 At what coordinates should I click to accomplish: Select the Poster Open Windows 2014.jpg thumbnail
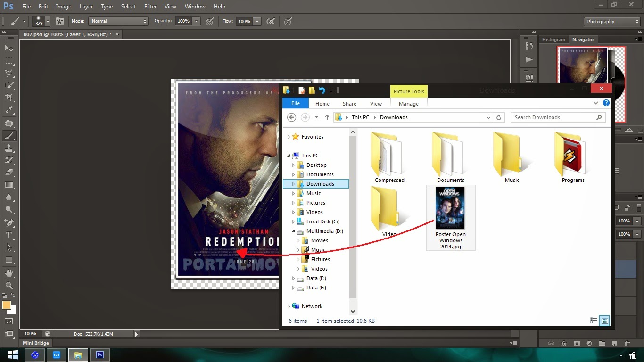tap(450, 207)
